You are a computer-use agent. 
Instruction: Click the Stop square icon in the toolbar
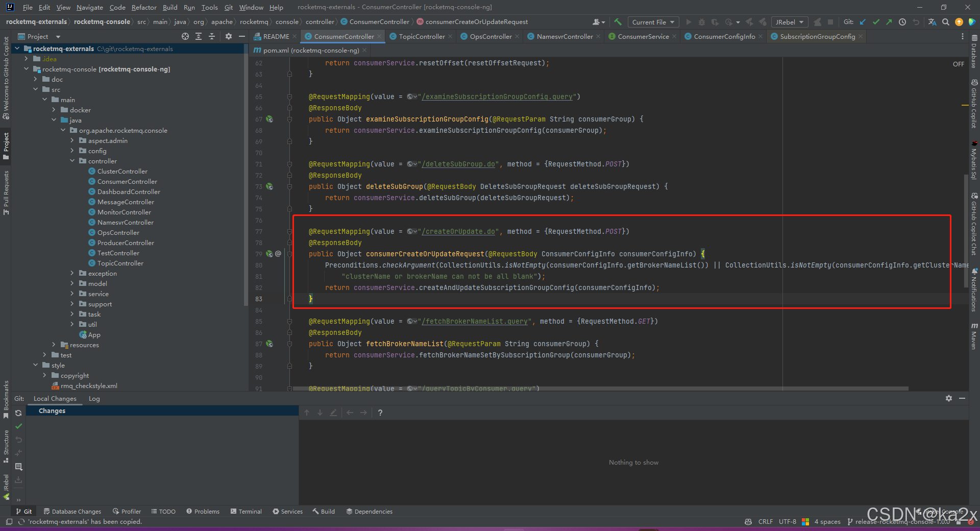pos(830,22)
